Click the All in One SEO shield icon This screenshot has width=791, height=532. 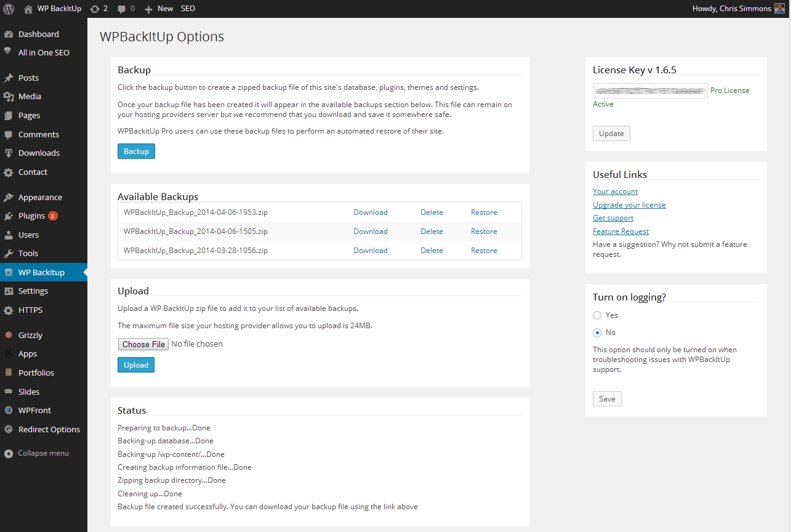tap(8, 52)
